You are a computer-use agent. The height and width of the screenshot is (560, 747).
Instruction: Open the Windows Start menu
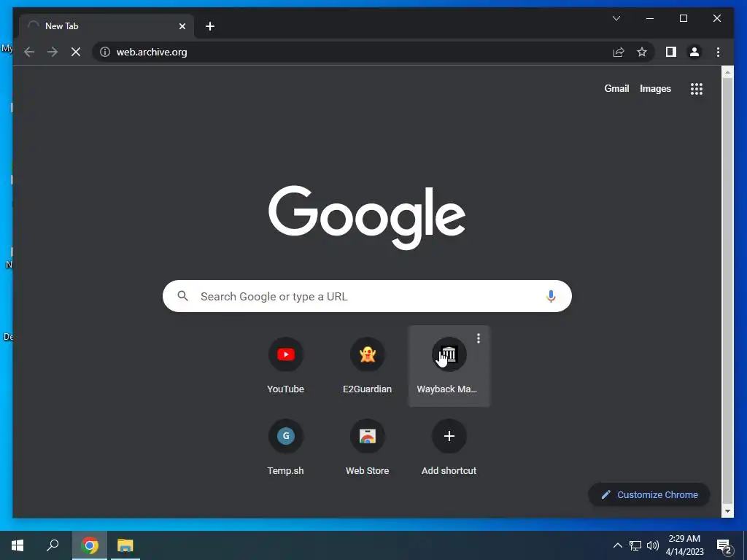click(x=18, y=545)
